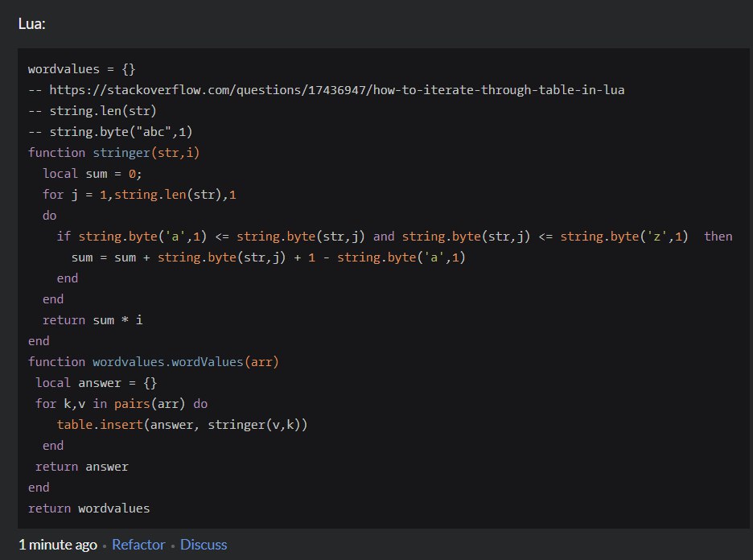Click the 'Lua:' language heading
Viewport: 753px width, 560px height.
click(31, 23)
